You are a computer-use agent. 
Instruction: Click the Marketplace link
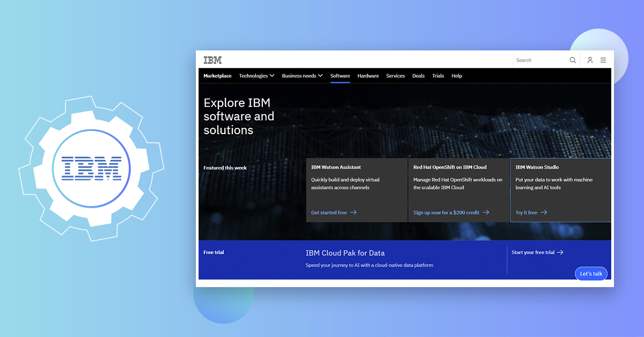217,76
